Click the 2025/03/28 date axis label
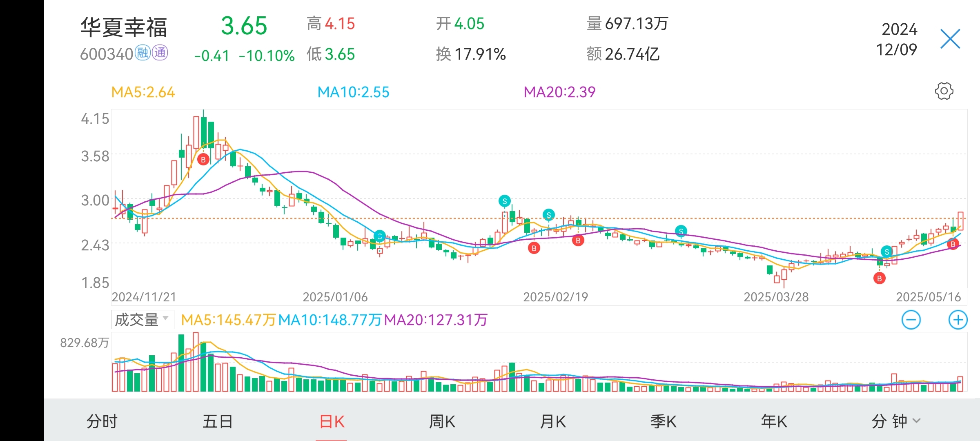This screenshot has width=980, height=441. click(x=776, y=297)
